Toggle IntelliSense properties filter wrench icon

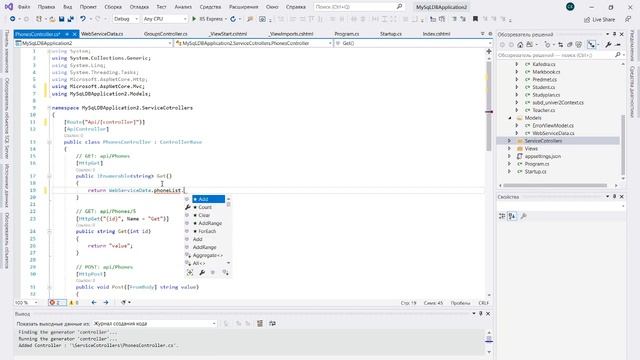[x=202, y=273]
